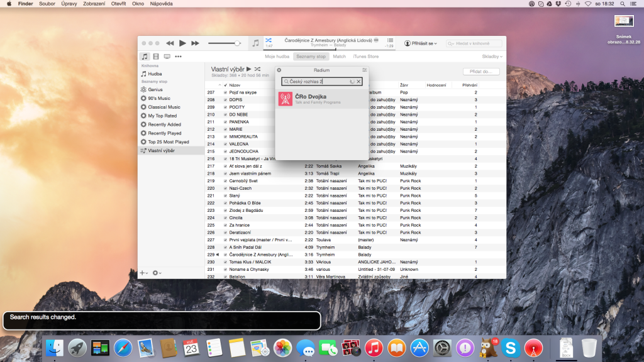Clear the Radium search field
The width and height of the screenshot is (644, 362).
(x=358, y=82)
